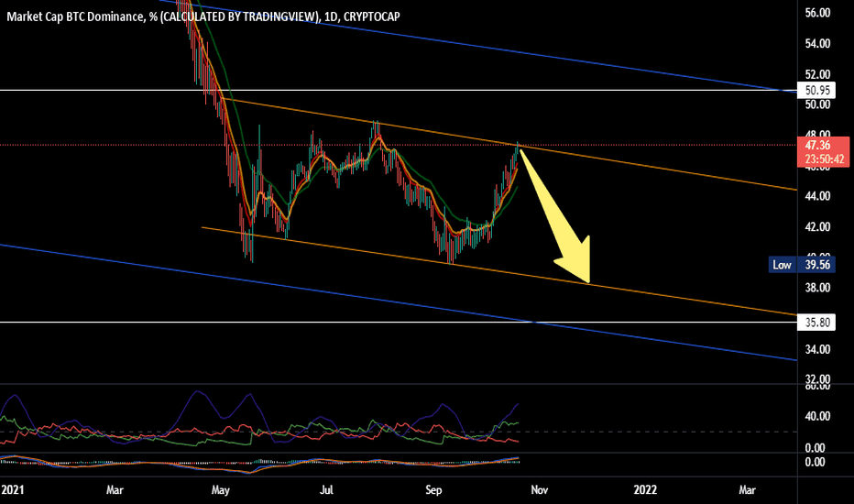Viewport: 854px width, 504px height.
Task: Click the 52.00 price axis value
Action: [x=817, y=74]
